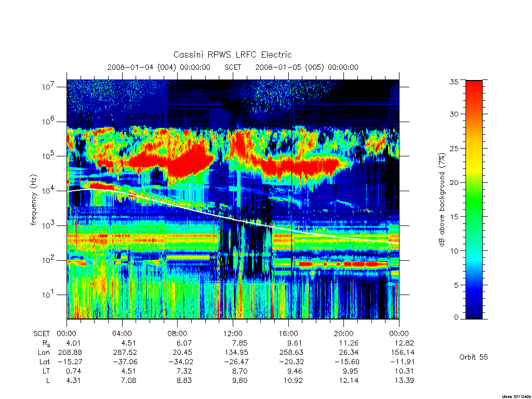Image resolution: width=532 pixels, height=399 pixels.
Task: Click the Lon row label
Action: coord(44,353)
